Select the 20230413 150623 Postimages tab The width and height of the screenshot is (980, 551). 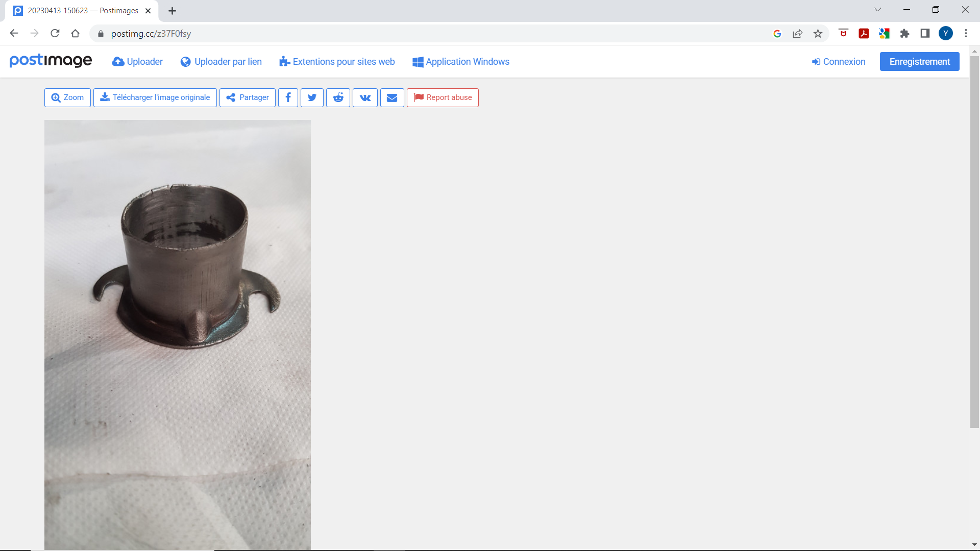(82, 11)
